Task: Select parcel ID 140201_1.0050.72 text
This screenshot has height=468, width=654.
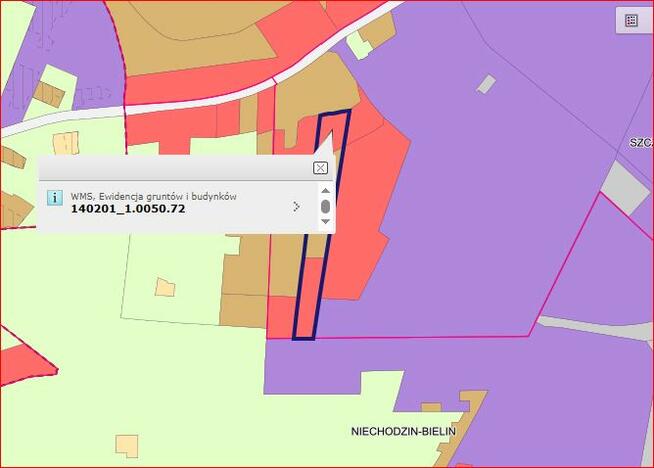Action: click(x=128, y=209)
